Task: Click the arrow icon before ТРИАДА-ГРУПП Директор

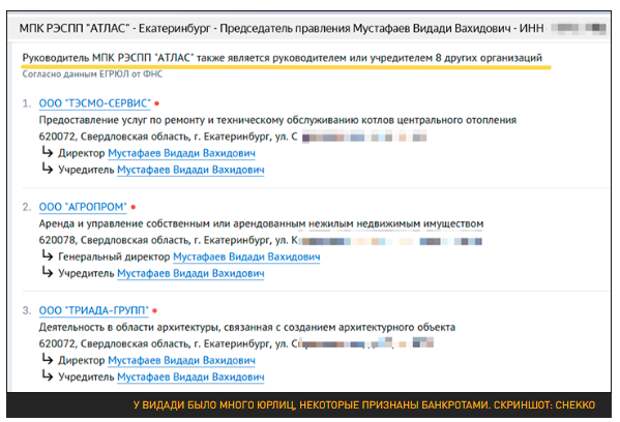Action: (46, 359)
